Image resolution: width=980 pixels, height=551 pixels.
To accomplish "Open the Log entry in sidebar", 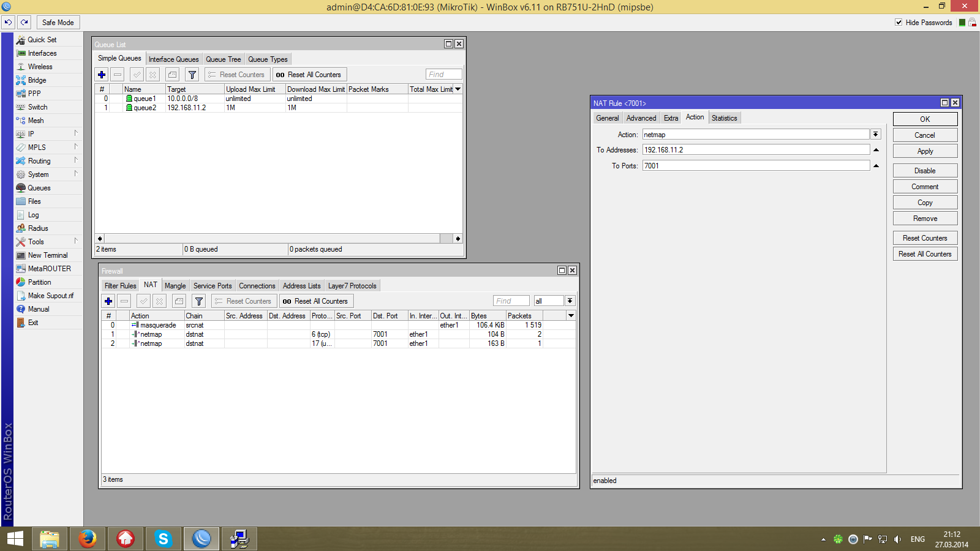I will coord(33,215).
